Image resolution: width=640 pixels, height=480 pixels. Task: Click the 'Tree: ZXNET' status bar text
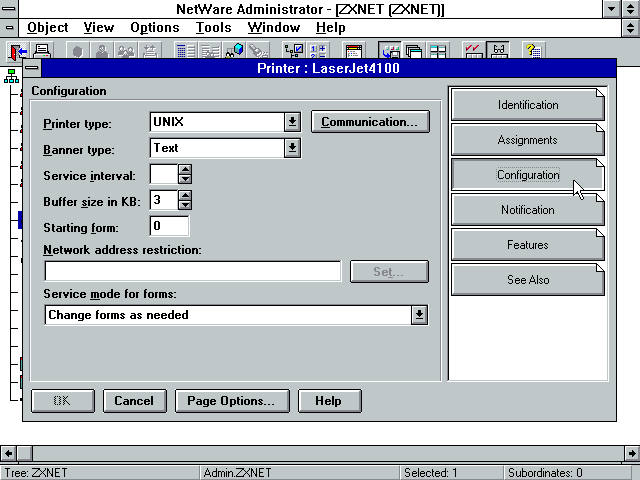pyautogui.click(x=36, y=473)
